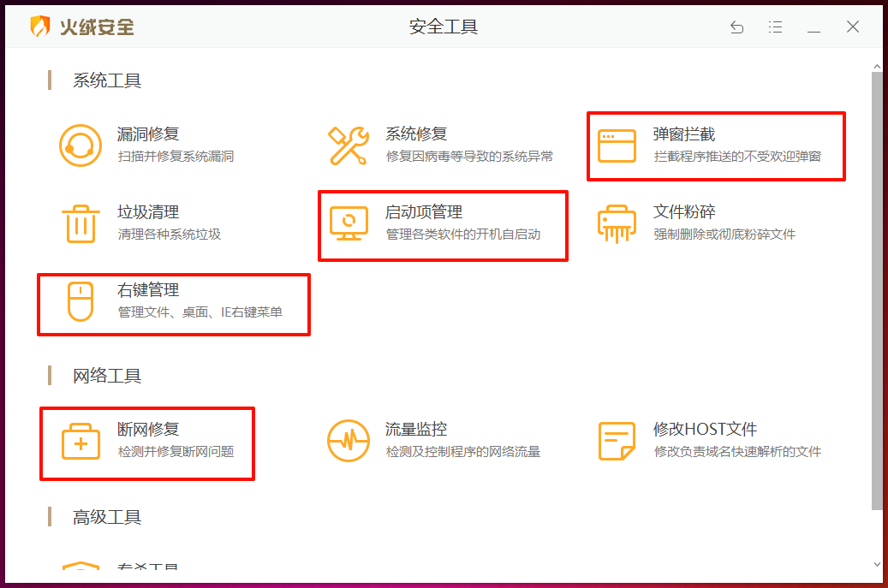Click the 修改HOST文件 title text

(x=705, y=430)
